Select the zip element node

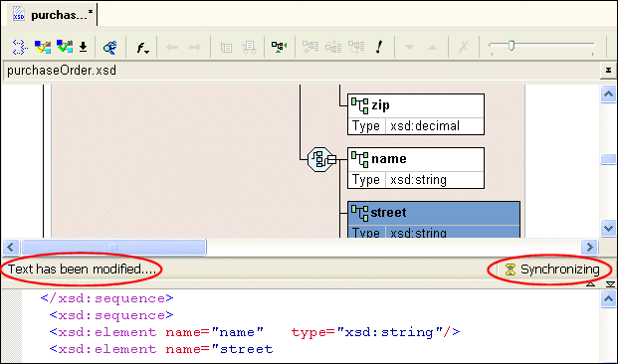(416, 114)
